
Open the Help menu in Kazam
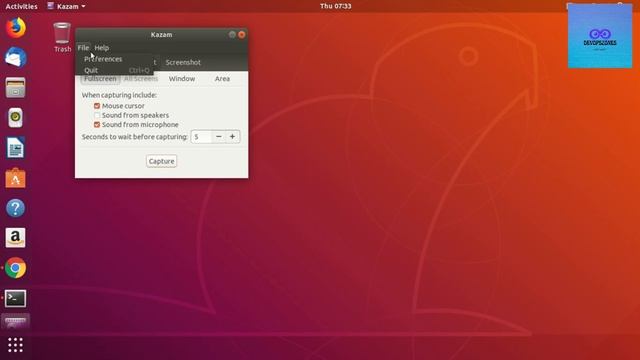102,48
